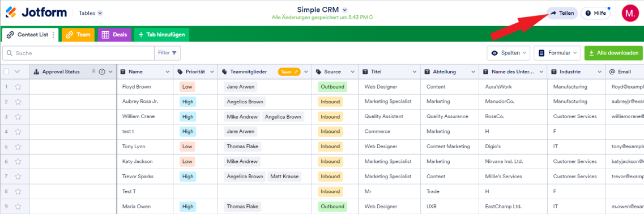The height and width of the screenshot is (214, 644).
Task: Click the search magnifier icon
Action: pos(9,53)
